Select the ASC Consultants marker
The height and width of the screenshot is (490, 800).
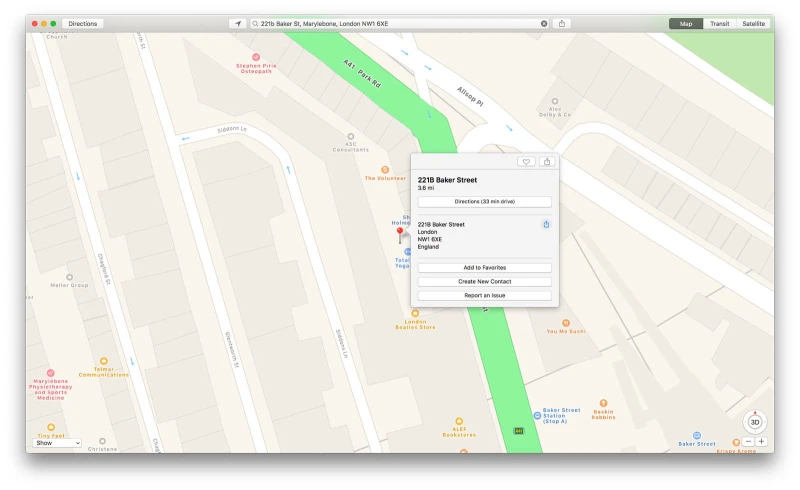tap(351, 136)
